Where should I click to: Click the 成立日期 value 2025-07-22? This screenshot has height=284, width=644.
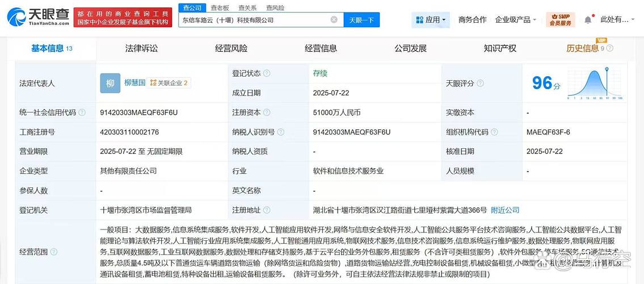[331, 93]
